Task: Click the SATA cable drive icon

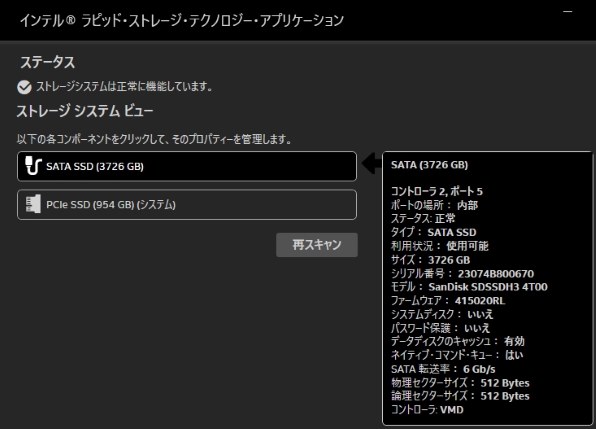Action: tap(33, 166)
